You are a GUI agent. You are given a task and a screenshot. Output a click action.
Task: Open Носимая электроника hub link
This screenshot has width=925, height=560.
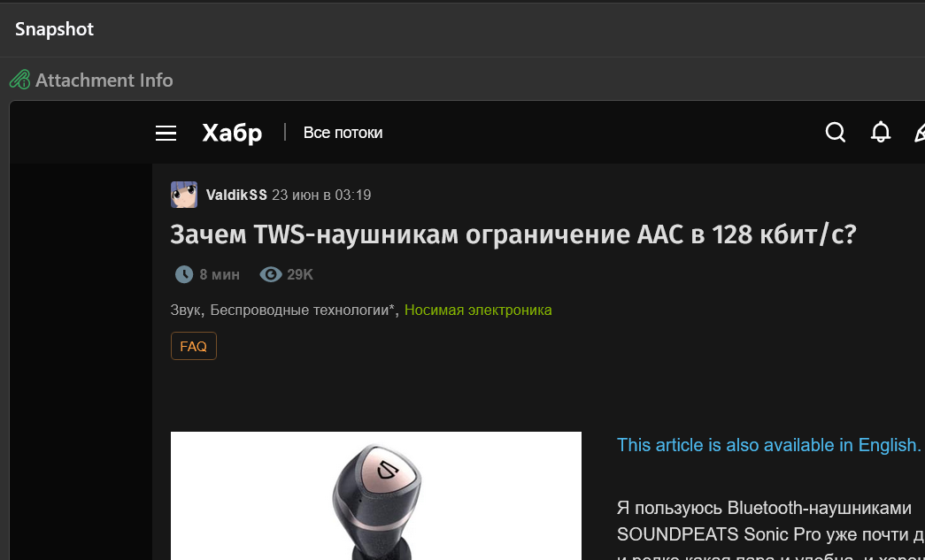478,310
